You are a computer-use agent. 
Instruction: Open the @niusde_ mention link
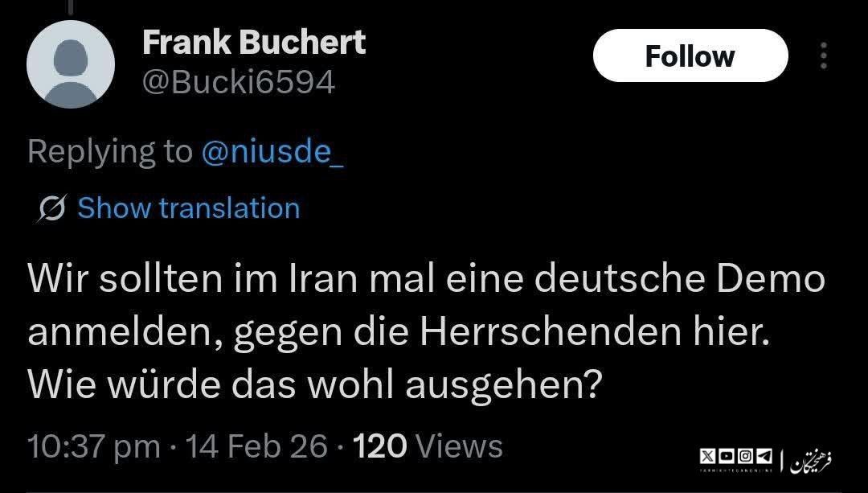click(x=272, y=151)
